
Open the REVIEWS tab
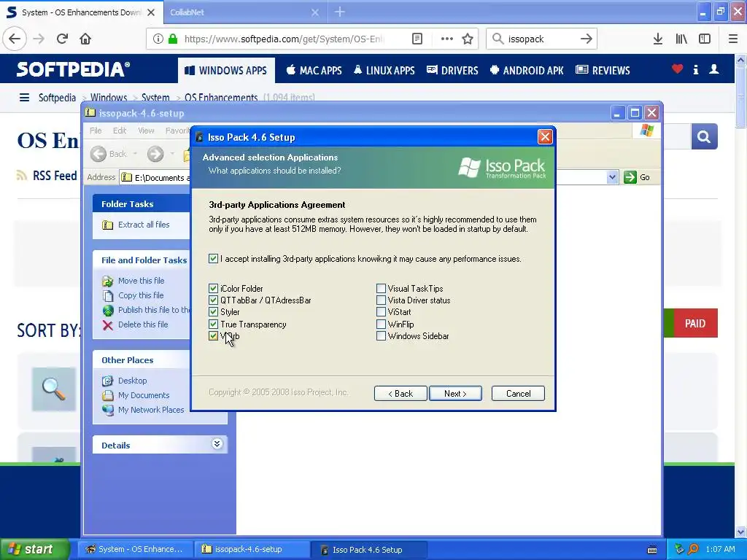(x=603, y=71)
